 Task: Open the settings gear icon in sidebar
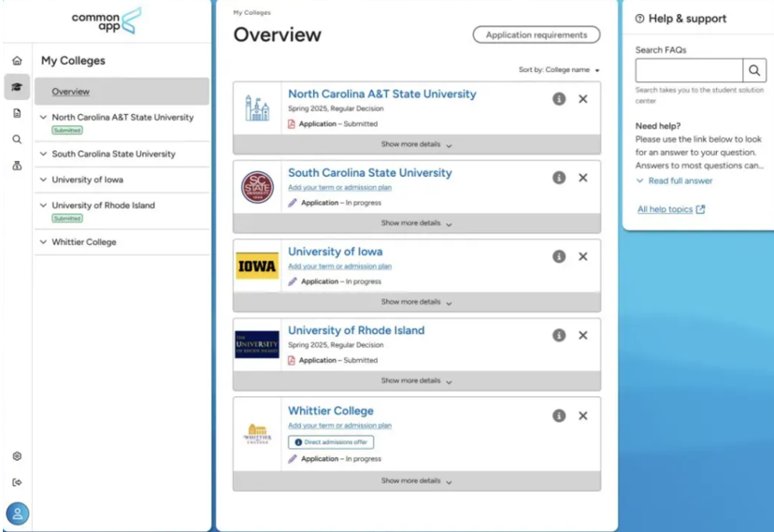click(17, 456)
